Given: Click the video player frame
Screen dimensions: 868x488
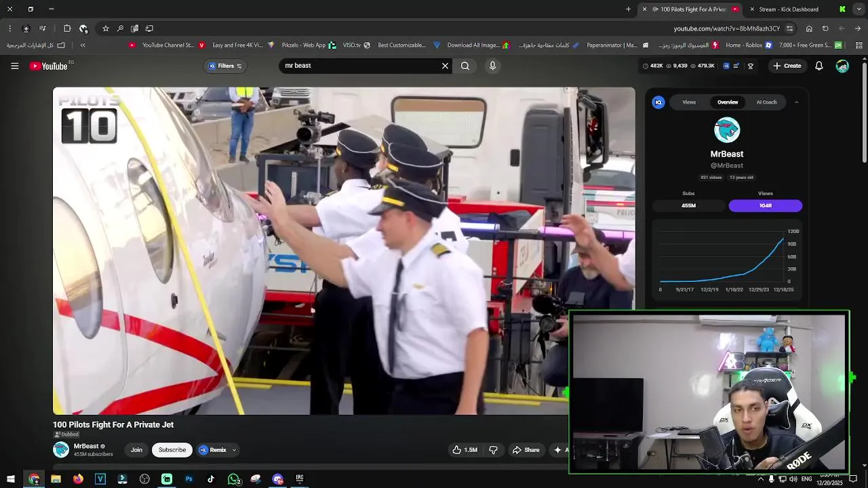Looking at the screenshot, I should click(344, 251).
